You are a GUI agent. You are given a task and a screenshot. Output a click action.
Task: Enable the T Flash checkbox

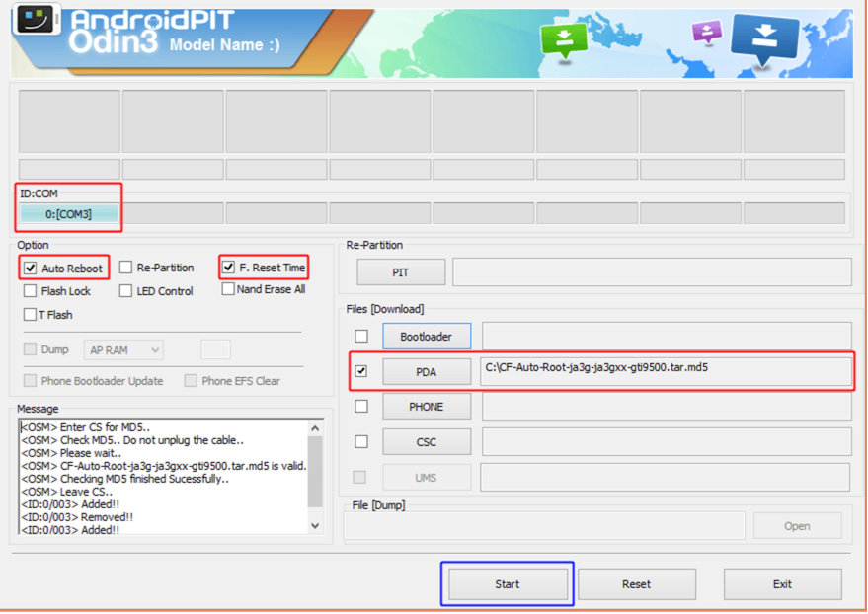pyautogui.click(x=30, y=314)
